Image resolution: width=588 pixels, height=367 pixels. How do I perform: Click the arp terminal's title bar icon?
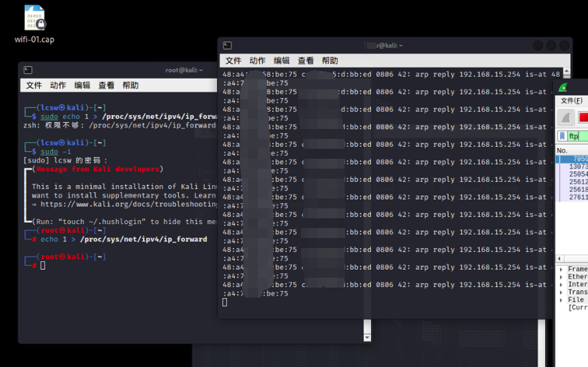click(227, 46)
